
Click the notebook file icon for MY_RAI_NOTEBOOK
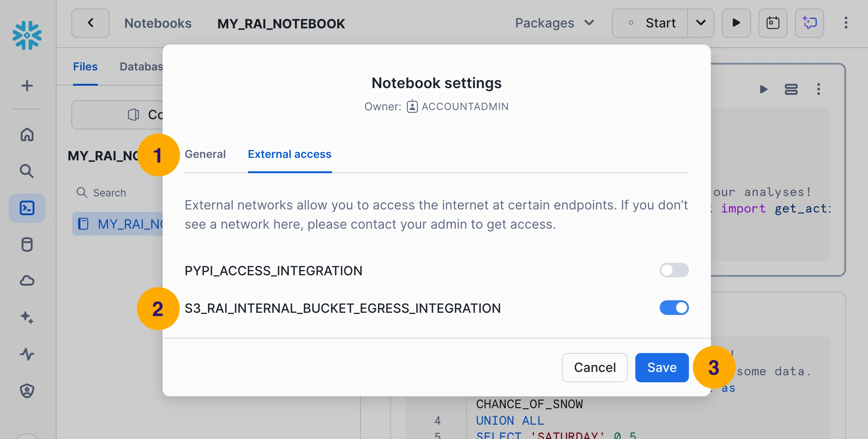click(x=83, y=224)
